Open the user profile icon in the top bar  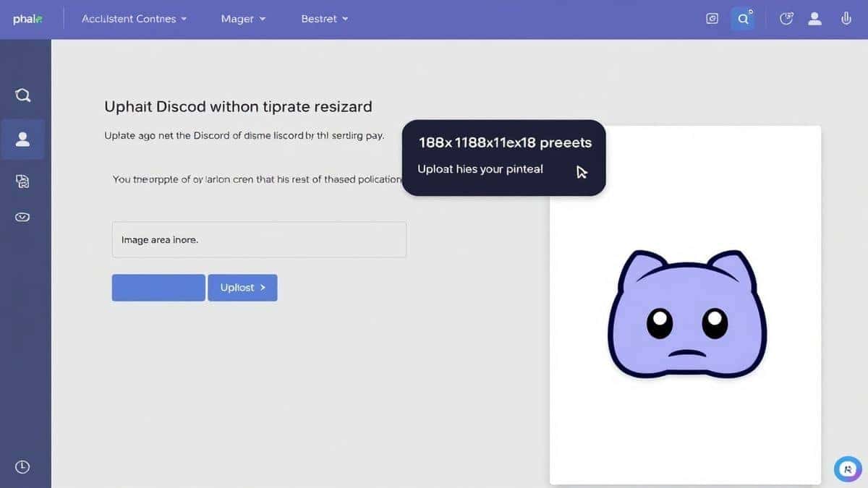tap(815, 20)
